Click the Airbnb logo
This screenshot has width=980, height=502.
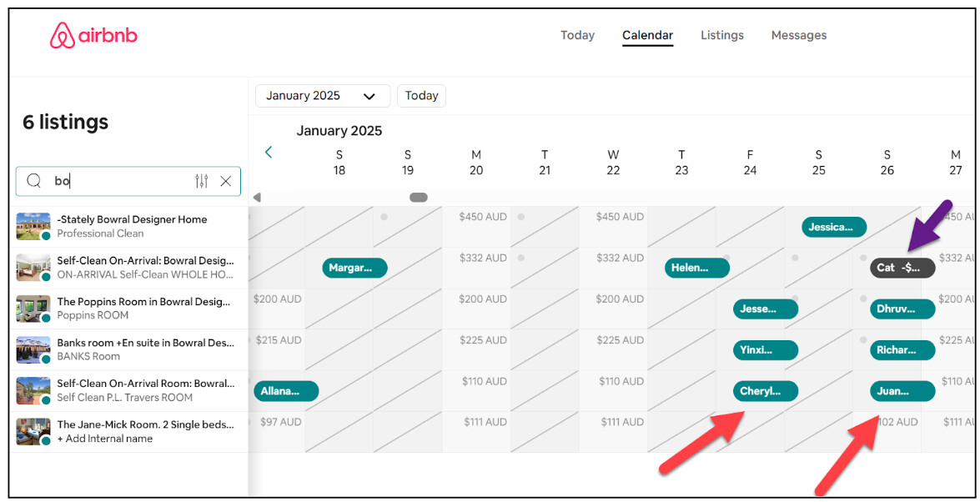(93, 36)
